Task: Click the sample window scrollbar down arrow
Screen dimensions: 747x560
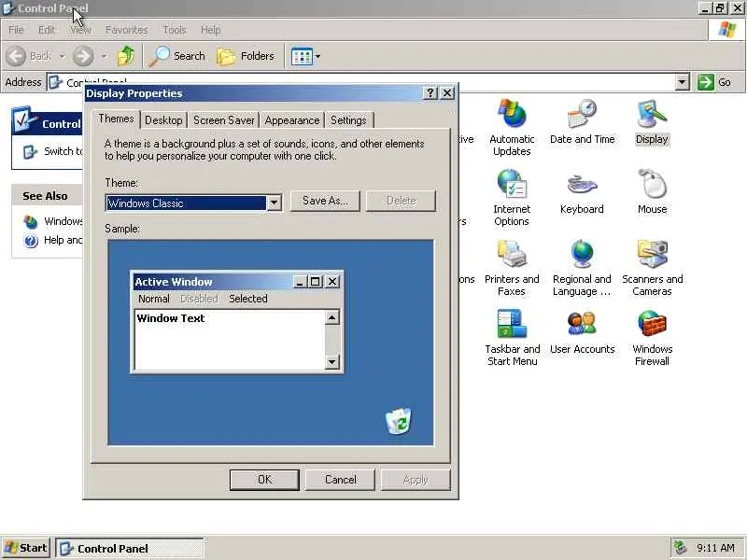Action: [x=332, y=362]
